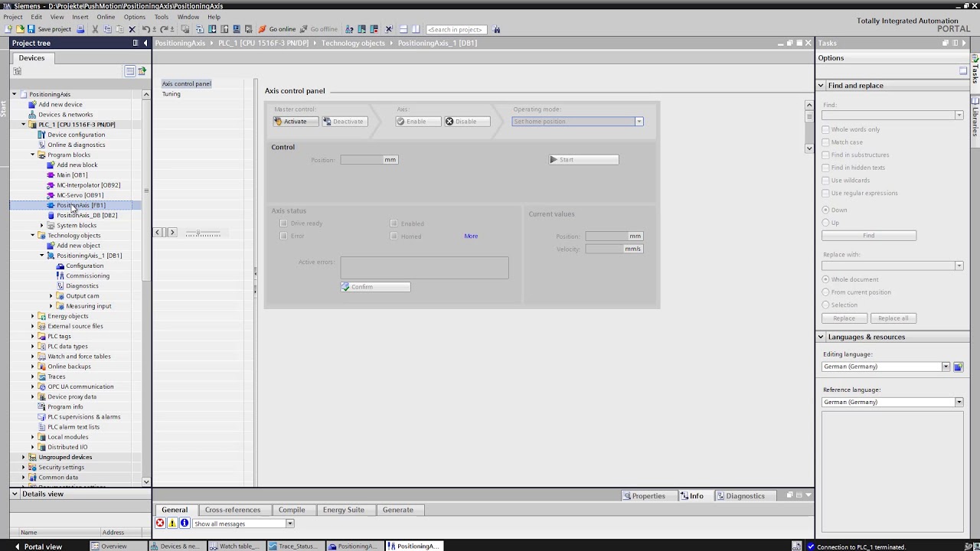Click the Split editor vertically icon
The image size is (980, 551).
tap(416, 29)
